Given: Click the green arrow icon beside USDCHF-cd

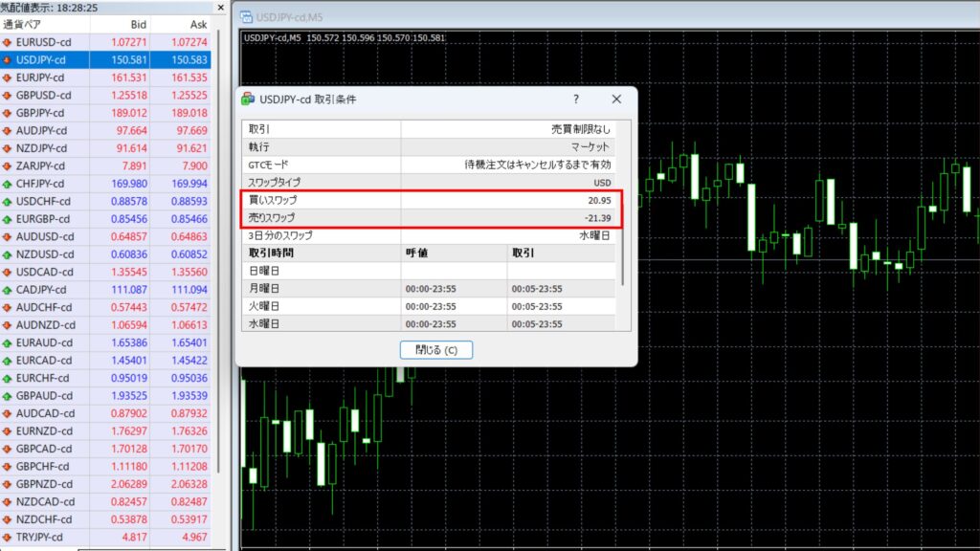Looking at the screenshot, I should click(8, 201).
